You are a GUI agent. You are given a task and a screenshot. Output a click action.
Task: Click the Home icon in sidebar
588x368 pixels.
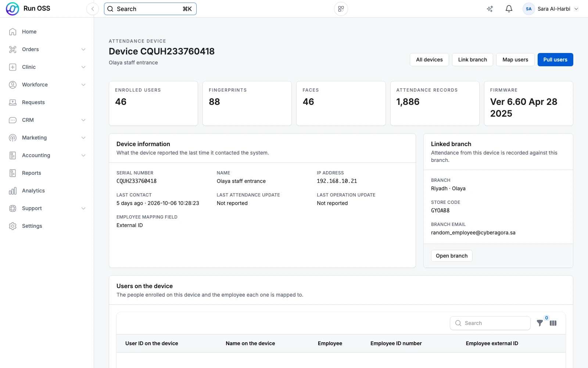coord(12,32)
